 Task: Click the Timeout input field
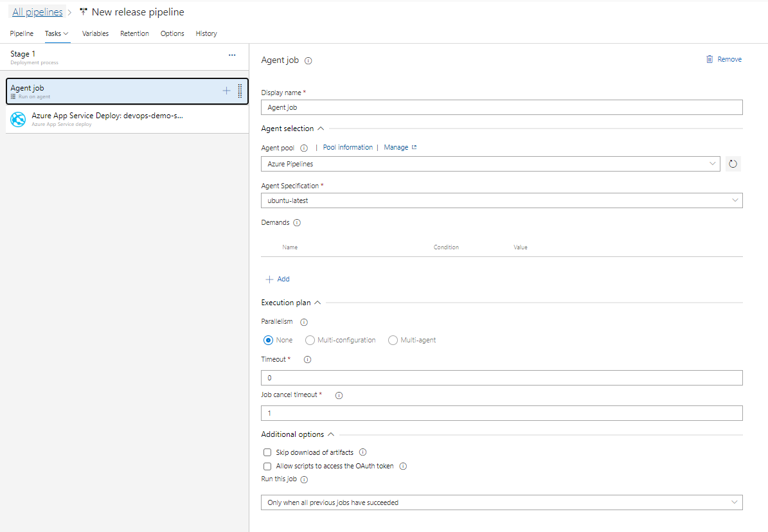pyautogui.click(x=501, y=378)
